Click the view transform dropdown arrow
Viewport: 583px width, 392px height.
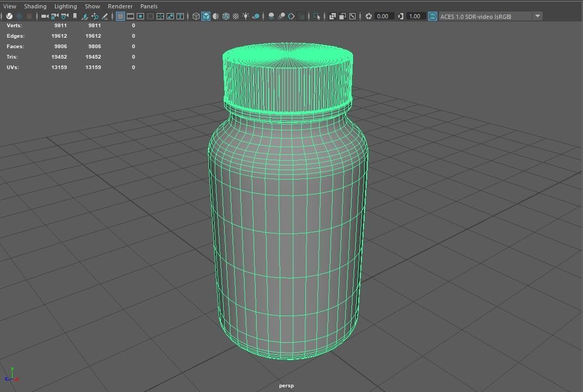coord(537,16)
